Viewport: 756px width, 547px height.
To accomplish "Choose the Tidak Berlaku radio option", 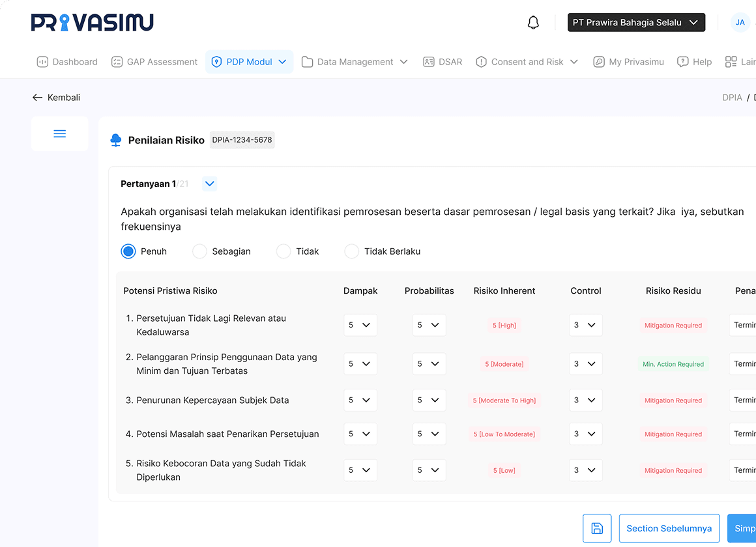I will [352, 251].
